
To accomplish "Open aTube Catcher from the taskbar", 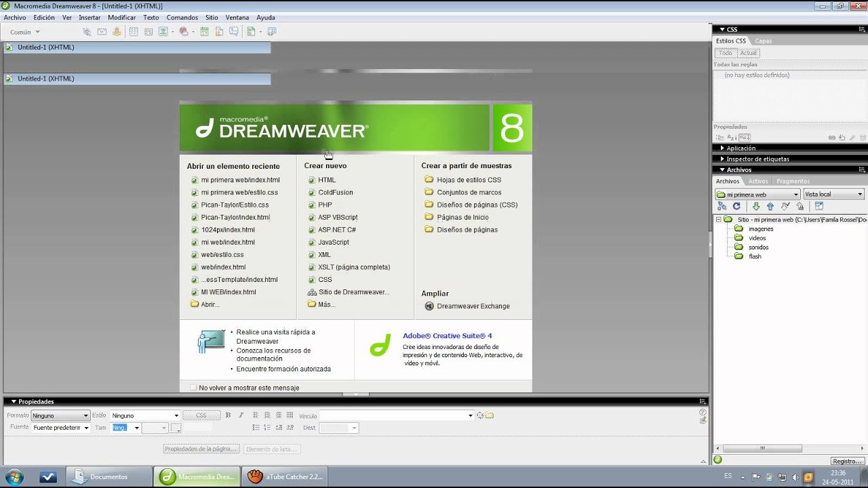I will pos(285,476).
